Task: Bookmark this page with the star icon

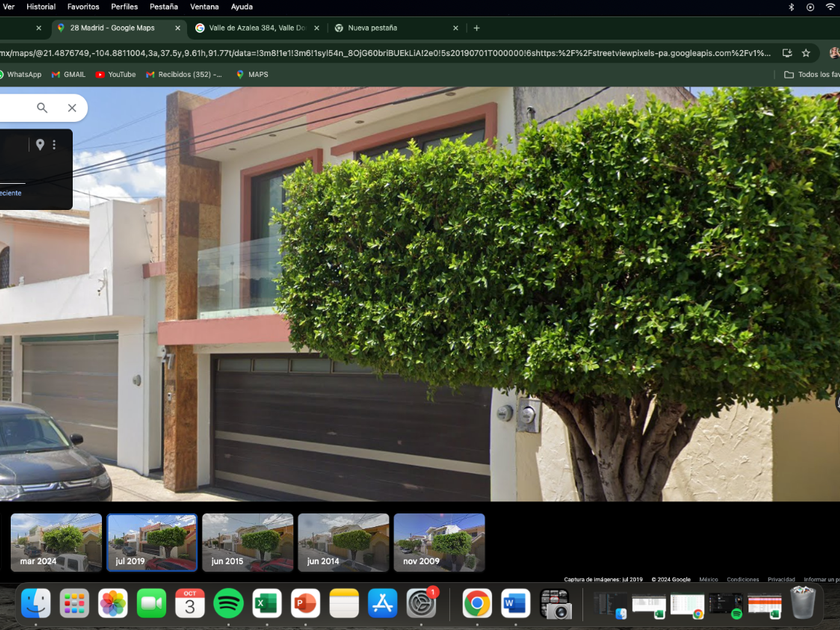Action: coord(806,53)
